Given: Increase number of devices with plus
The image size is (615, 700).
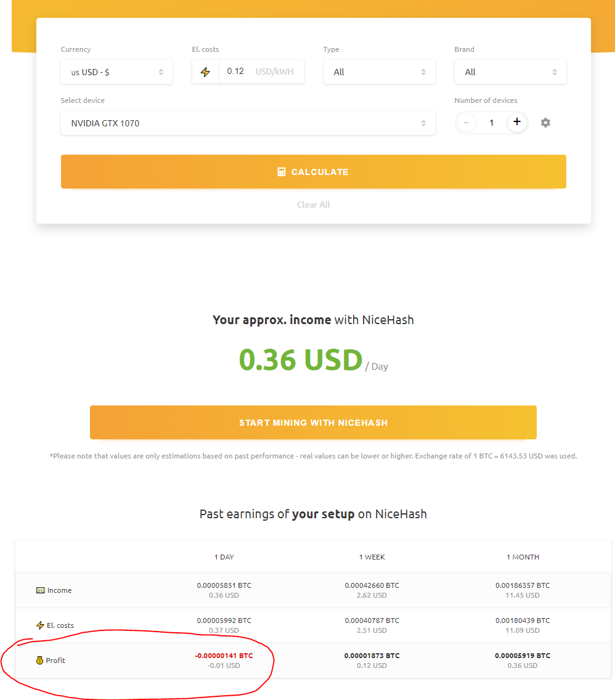Looking at the screenshot, I should (517, 122).
